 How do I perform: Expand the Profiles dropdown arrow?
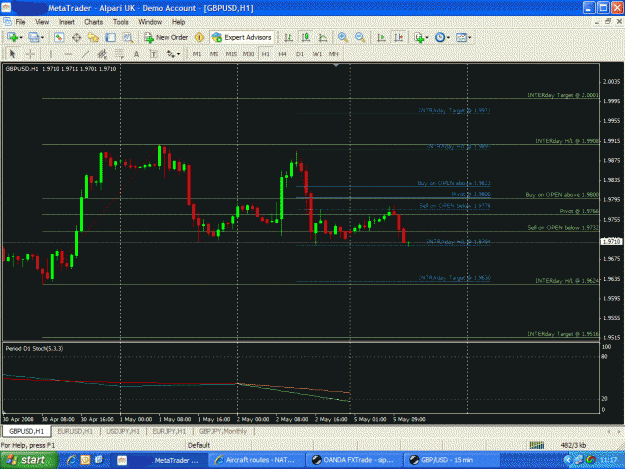[42, 38]
